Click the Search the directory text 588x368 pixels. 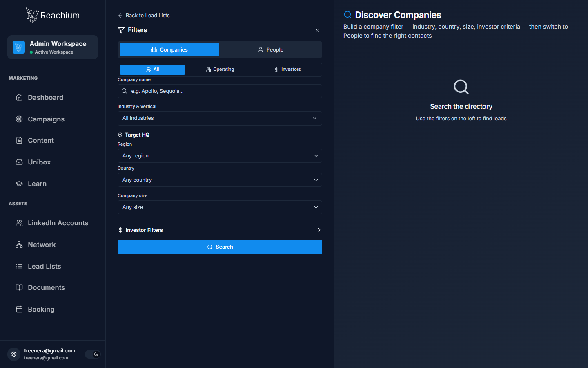[x=461, y=106]
